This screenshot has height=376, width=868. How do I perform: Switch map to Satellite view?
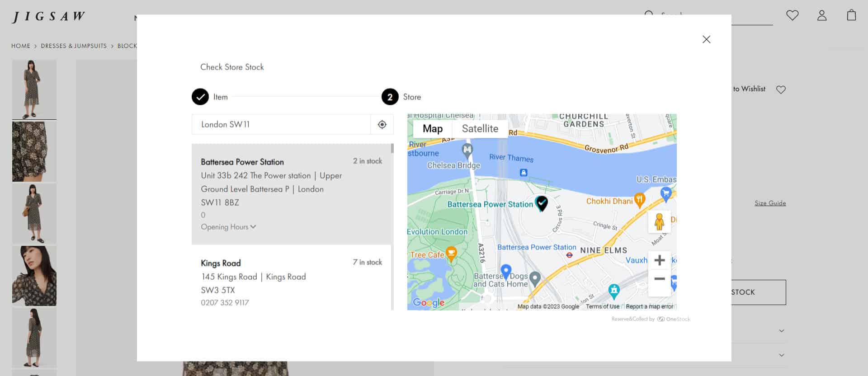(480, 129)
